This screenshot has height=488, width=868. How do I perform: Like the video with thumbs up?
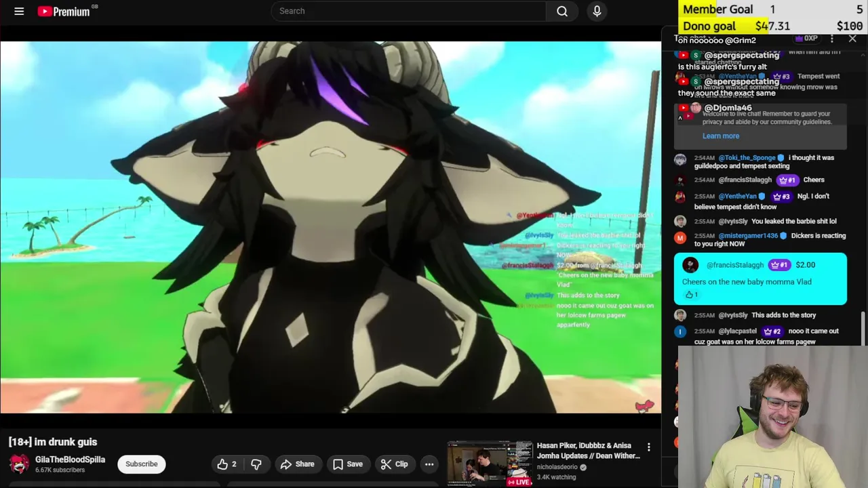coord(226,464)
